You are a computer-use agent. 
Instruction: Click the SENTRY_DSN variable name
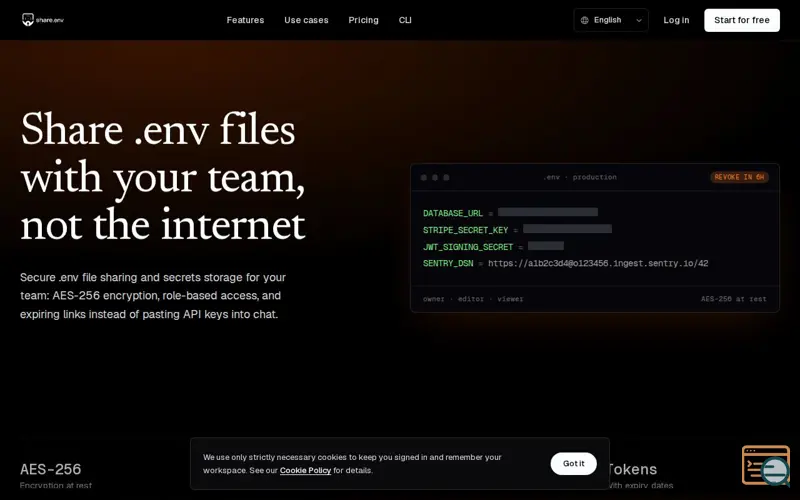[x=448, y=263]
